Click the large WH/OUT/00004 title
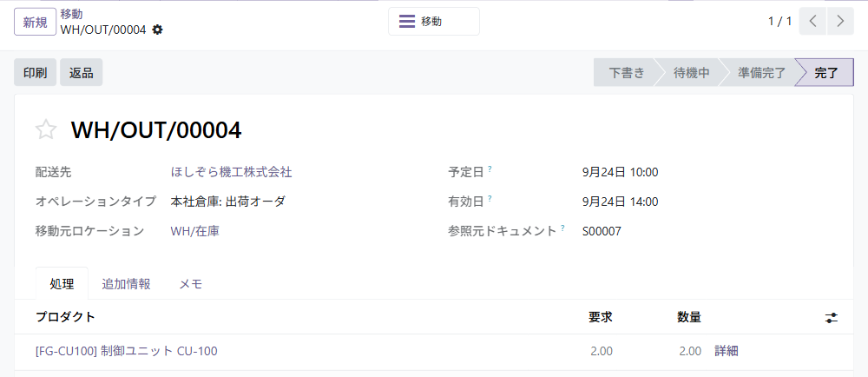Viewport: 868px width, 377px height. (x=156, y=130)
